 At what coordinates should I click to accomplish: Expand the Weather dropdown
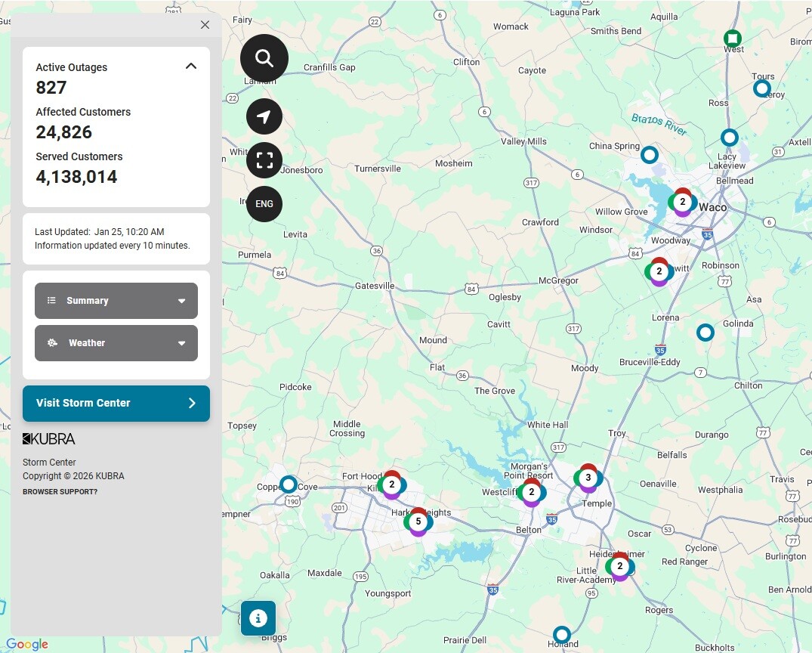(116, 343)
